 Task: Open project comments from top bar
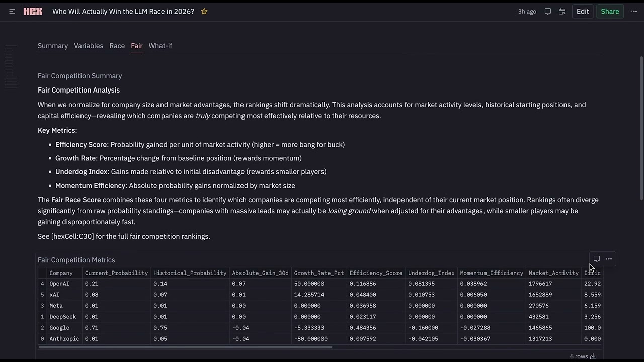coord(548,11)
